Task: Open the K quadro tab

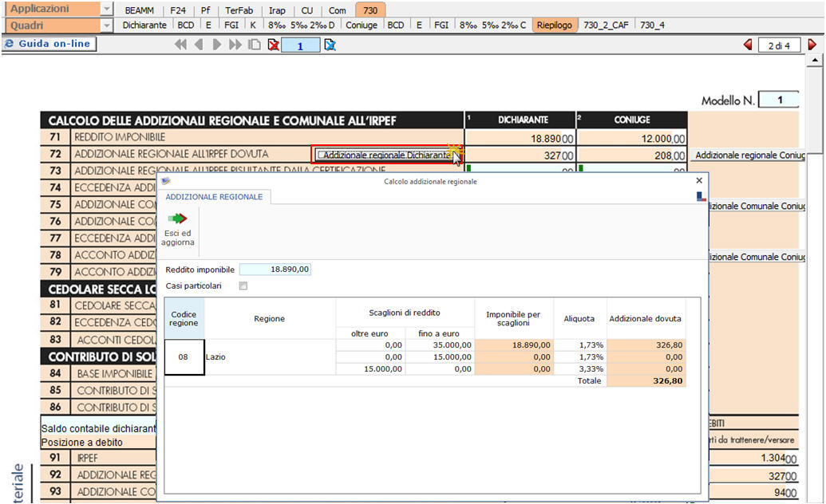Action: click(253, 25)
